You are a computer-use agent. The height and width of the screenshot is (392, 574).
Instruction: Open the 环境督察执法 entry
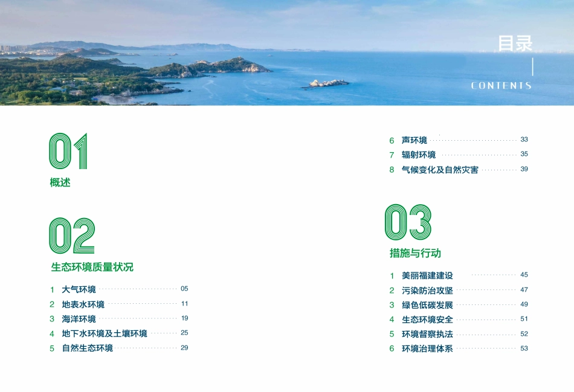(428, 334)
